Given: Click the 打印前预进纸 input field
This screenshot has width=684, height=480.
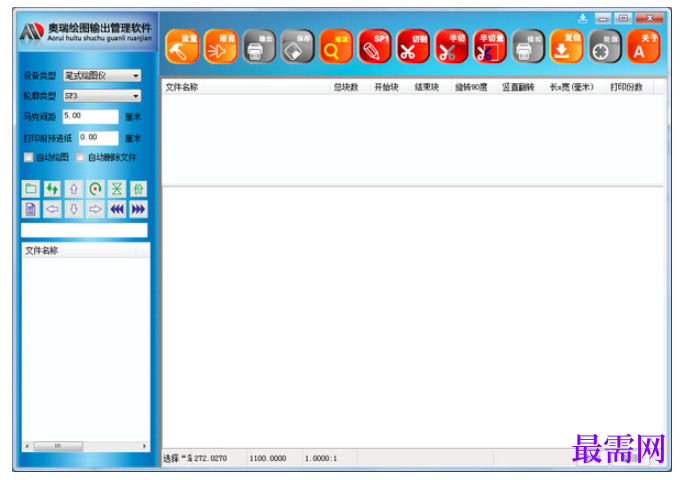Looking at the screenshot, I should coord(99,138).
